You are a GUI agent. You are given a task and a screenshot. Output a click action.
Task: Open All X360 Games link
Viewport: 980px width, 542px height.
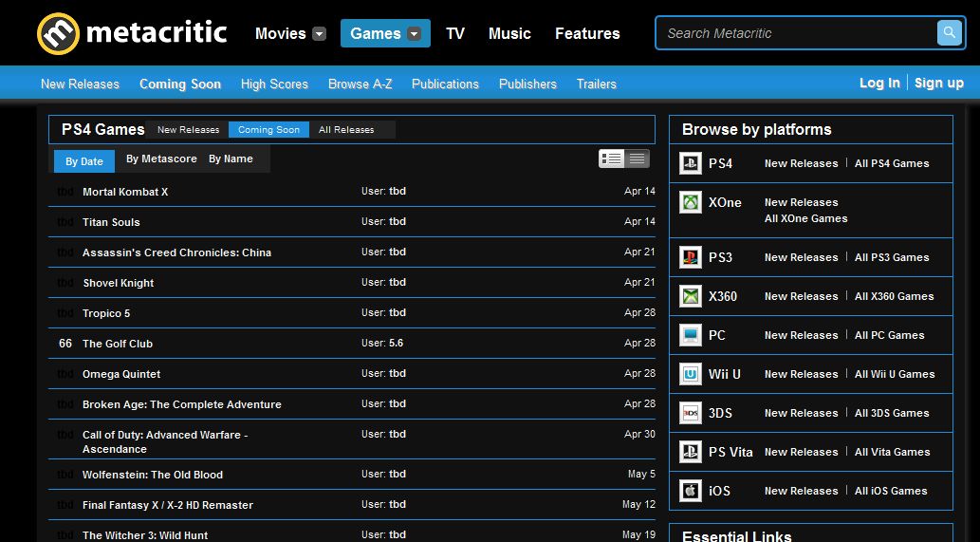895,296
